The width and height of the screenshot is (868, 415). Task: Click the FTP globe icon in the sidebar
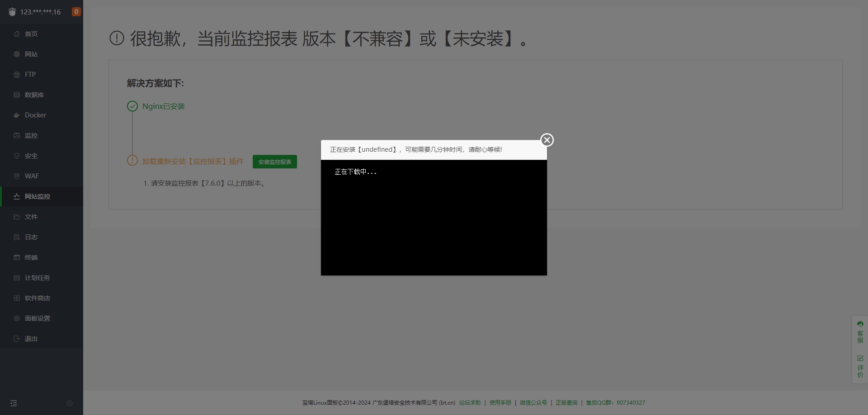tap(17, 75)
